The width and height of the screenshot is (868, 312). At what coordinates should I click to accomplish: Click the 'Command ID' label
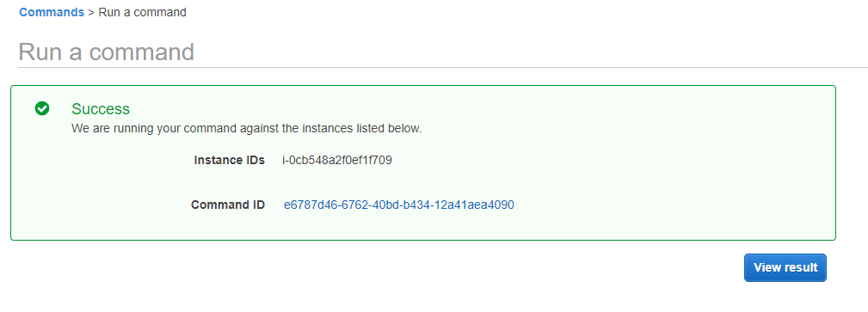click(x=228, y=205)
